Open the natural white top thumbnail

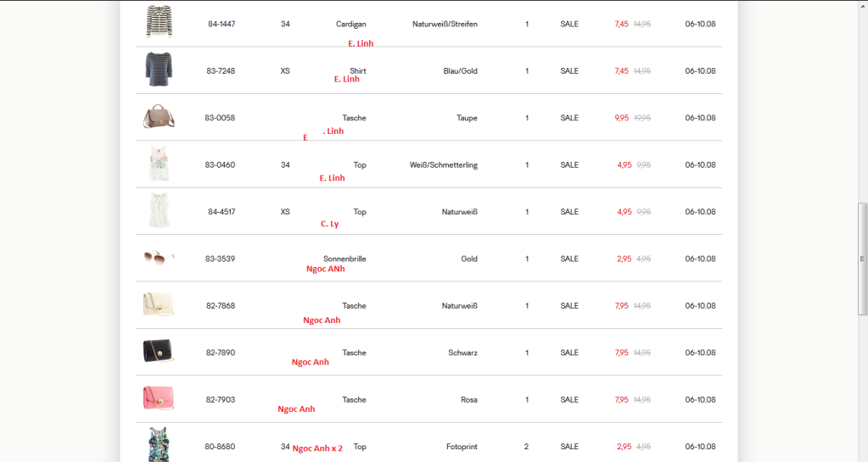(159, 210)
